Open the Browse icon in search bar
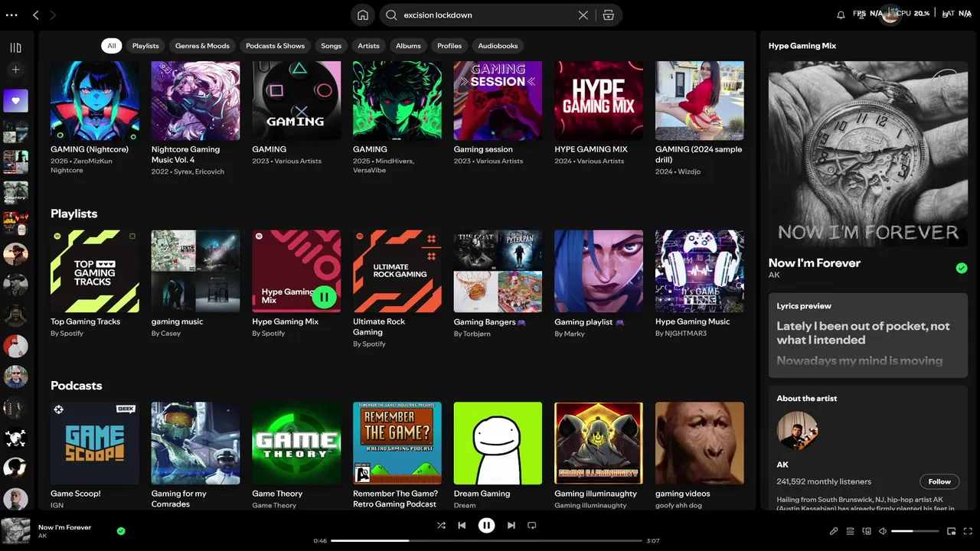This screenshot has width=980, height=551. (x=609, y=15)
